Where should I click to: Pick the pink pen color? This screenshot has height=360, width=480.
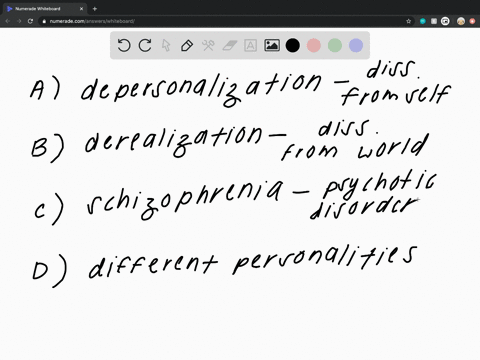click(314, 45)
